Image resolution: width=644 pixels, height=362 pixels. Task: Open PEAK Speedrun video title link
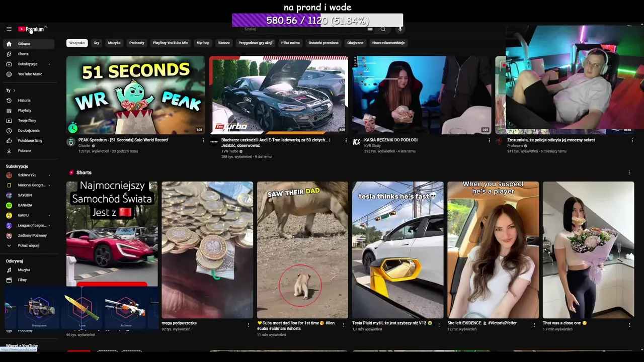[123, 140]
